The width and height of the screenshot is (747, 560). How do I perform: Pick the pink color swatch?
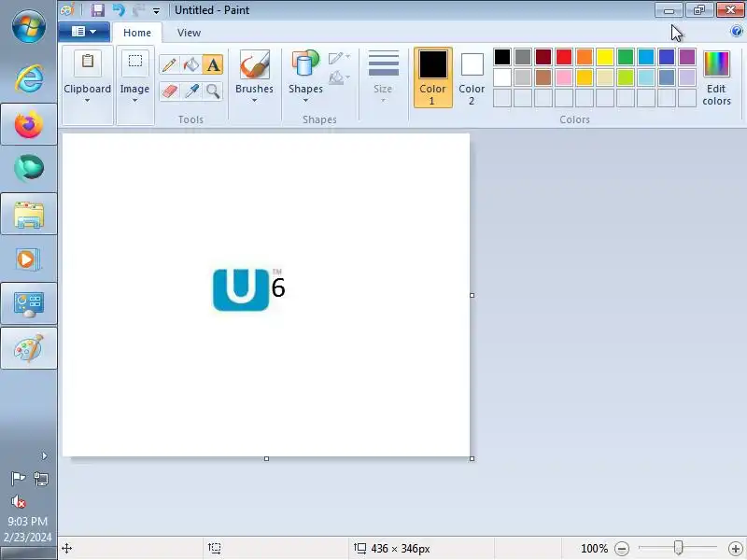[x=564, y=77]
